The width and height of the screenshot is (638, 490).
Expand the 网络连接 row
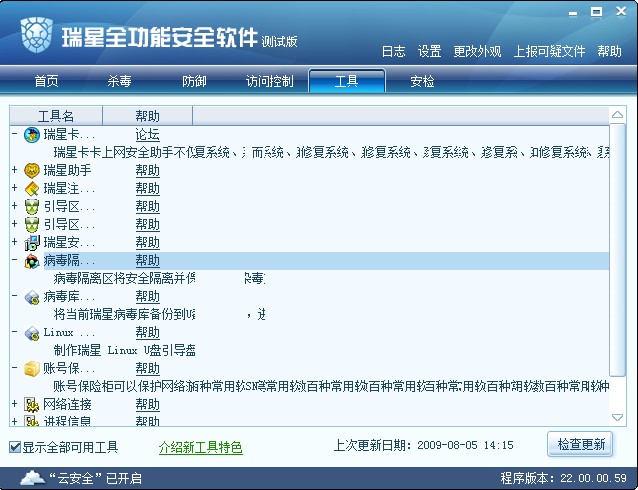15,404
